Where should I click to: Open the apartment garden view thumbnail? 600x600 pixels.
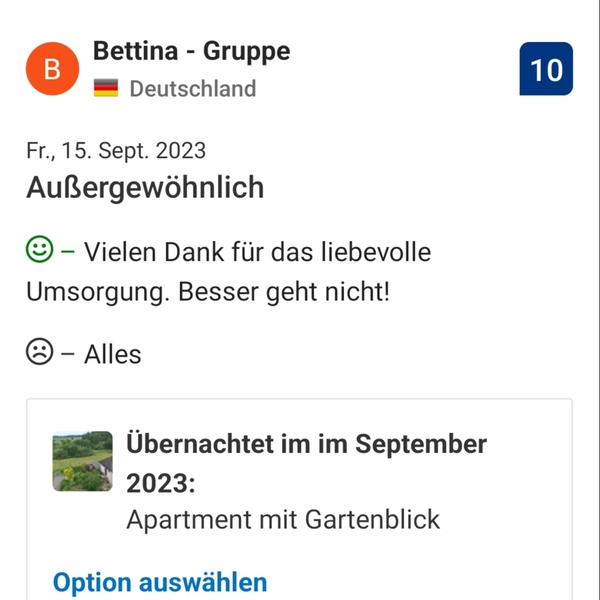click(82, 461)
